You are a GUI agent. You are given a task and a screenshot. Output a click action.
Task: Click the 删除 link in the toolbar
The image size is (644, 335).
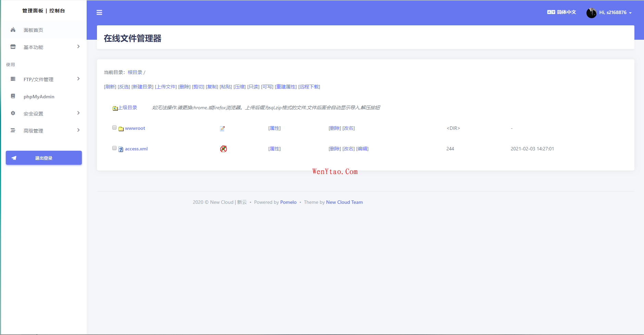click(x=184, y=87)
